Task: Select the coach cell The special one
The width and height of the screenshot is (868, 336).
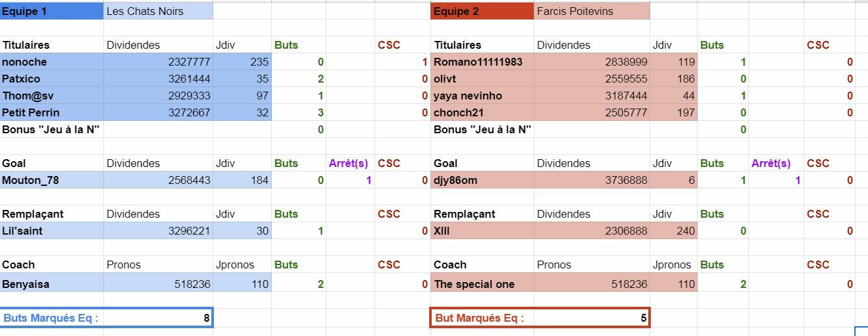Action: coord(482,284)
